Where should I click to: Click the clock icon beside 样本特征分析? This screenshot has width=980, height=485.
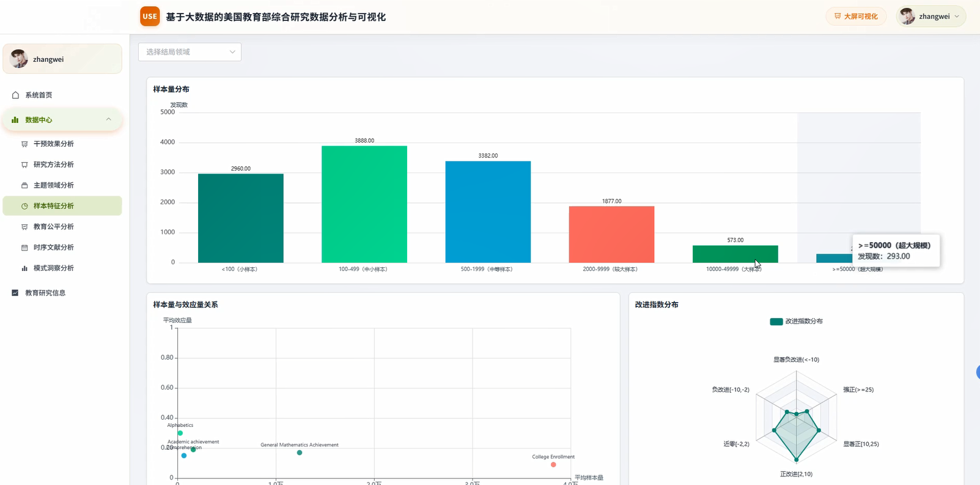pyautogui.click(x=24, y=206)
